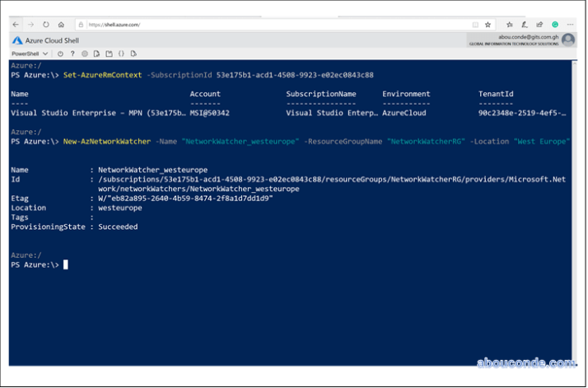Click the upload/download files icon

click(96, 54)
